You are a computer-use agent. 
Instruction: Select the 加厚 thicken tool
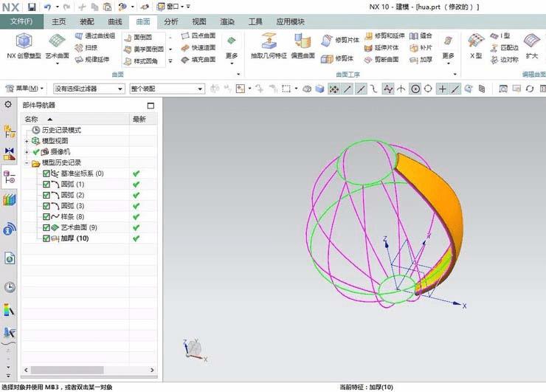421,60
